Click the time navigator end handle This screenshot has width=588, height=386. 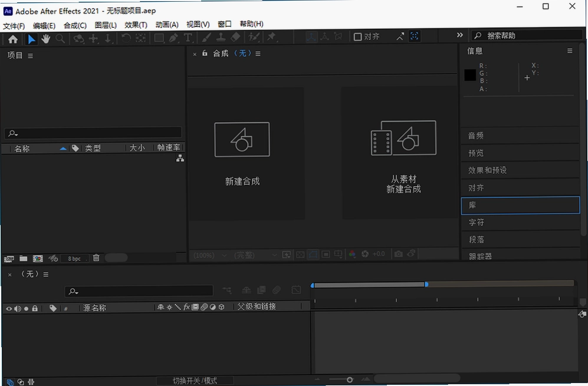tap(426, 285)
